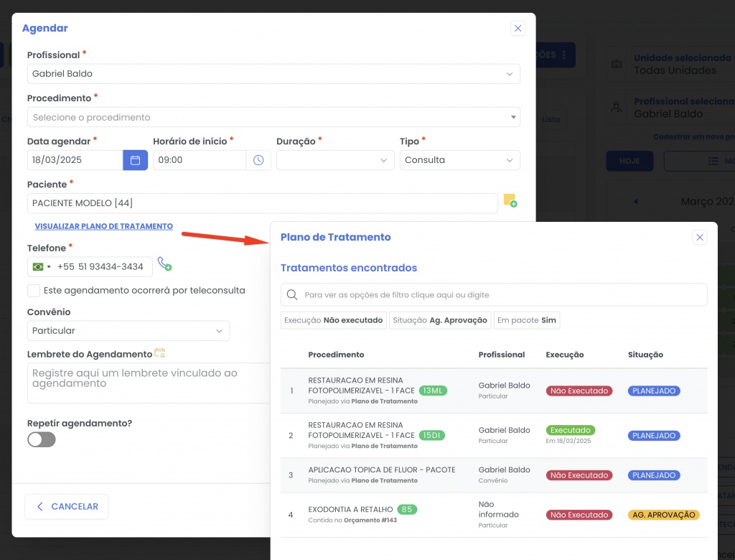
Task: Open the date picker calendar icon
Action: coord(135,160)
